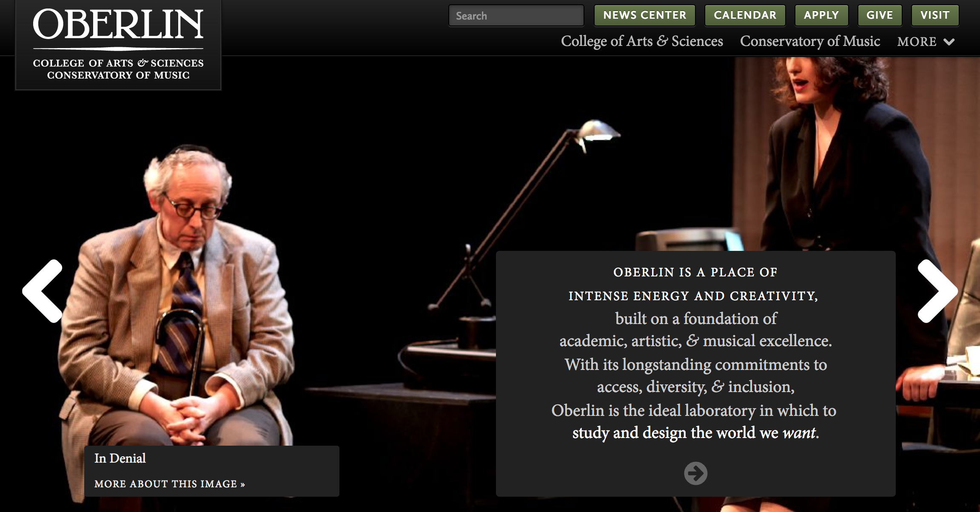Open the News Center page
Screen dimensions: 980x512
pos(644,15)
